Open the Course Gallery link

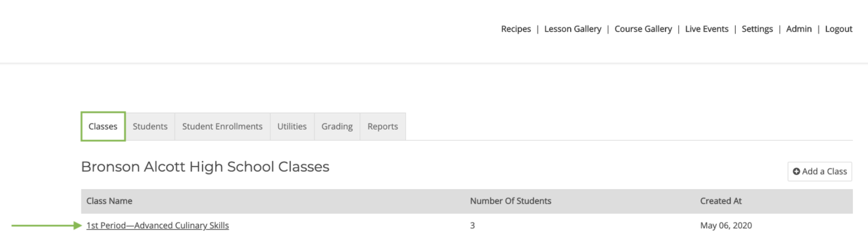click(643, 29)
